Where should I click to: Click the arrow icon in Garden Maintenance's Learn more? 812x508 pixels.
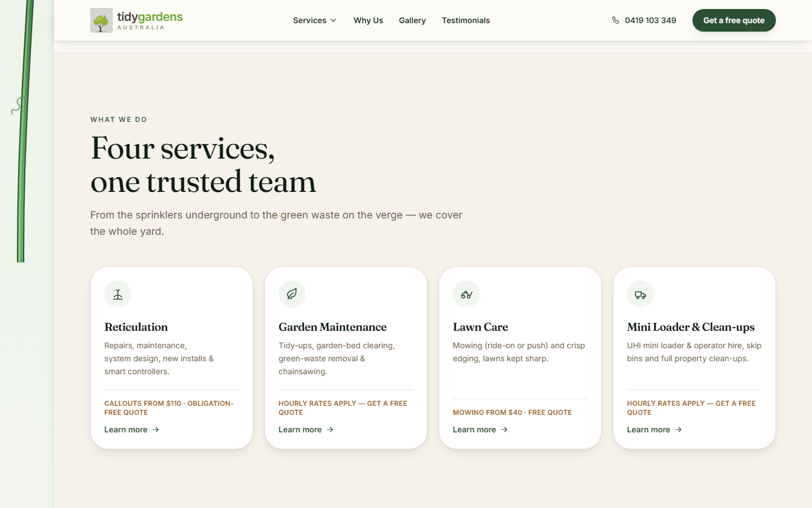[330, 430]
